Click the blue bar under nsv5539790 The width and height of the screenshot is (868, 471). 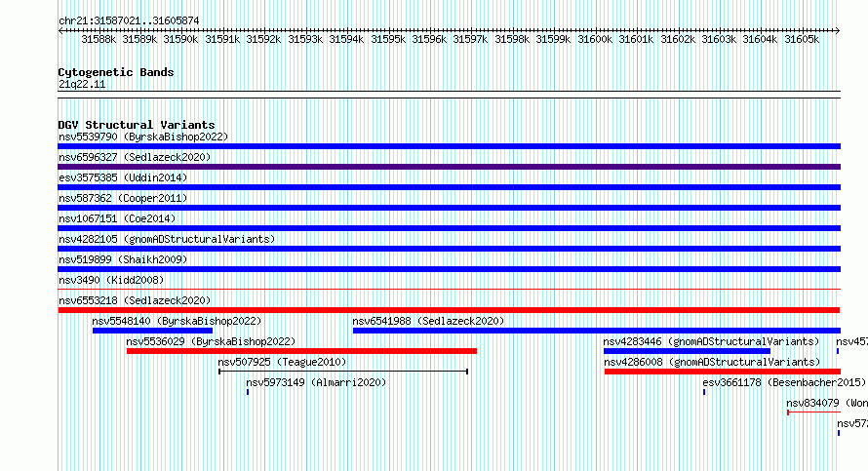tap(449, 146)
